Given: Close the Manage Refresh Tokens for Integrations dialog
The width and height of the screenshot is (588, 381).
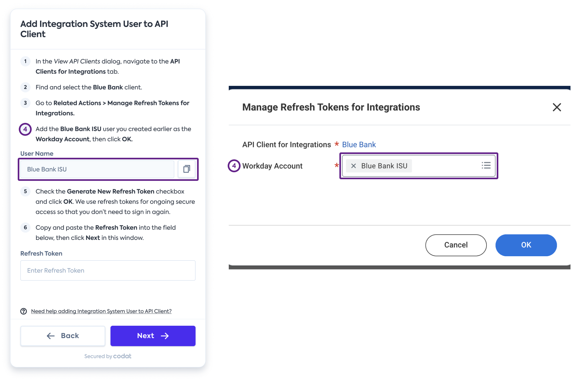Looking at the screenshot, I should pos(557,107).
